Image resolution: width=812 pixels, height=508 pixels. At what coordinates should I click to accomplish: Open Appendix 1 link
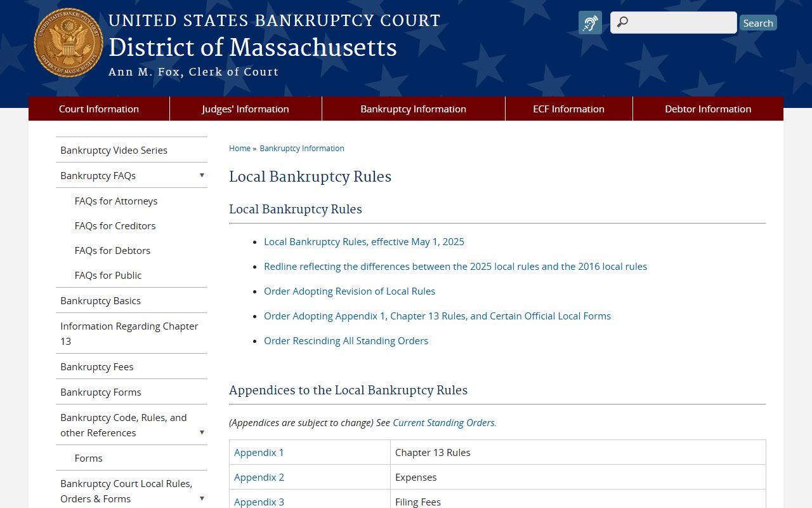259,452
